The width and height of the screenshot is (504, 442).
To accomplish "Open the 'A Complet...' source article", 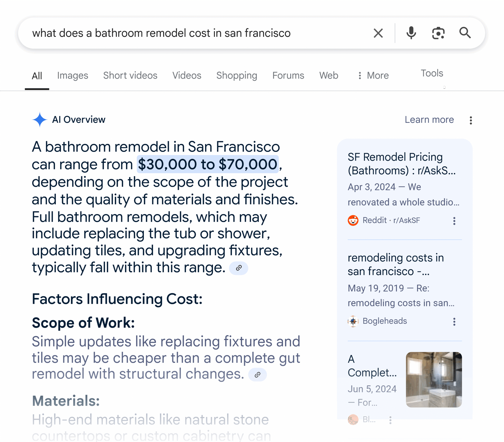I will click(x=372, y=366).
